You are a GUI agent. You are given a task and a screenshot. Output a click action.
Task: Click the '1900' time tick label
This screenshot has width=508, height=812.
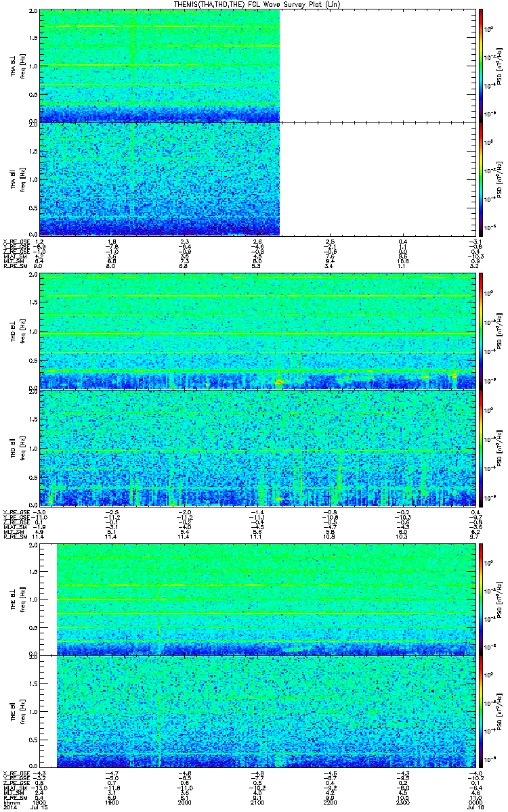112,803
